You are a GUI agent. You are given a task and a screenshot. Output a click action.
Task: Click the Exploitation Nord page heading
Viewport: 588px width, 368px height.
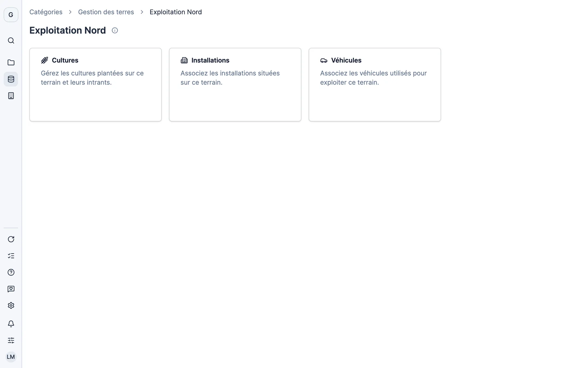tap(68, 30)
